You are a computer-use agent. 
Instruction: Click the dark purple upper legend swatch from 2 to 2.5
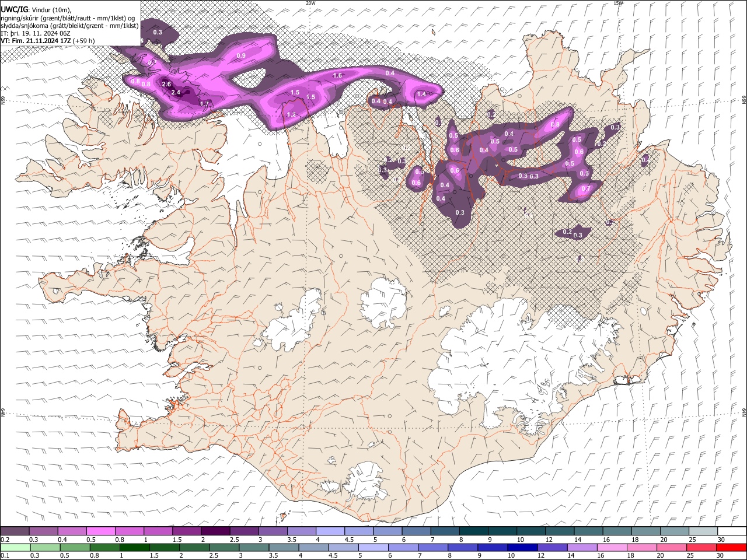pos(215,531)
